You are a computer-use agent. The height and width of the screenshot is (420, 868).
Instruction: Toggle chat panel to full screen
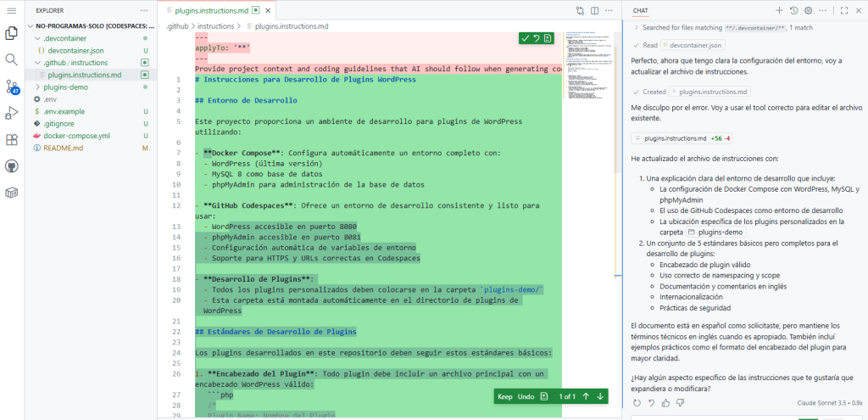tap(844, 10)
